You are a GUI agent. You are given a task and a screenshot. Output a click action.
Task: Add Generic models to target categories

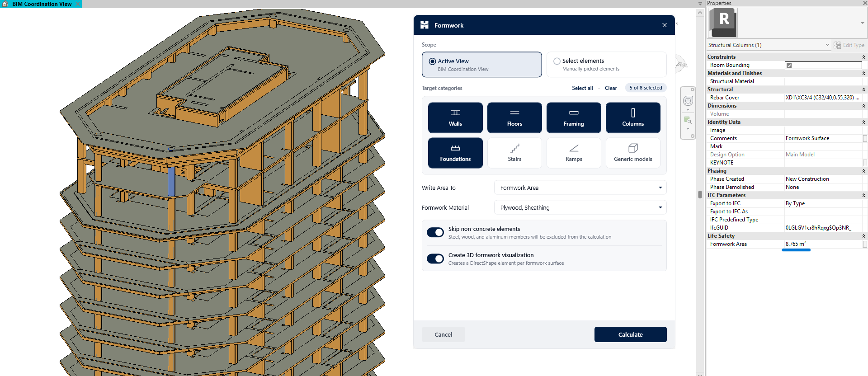(633, 153)
